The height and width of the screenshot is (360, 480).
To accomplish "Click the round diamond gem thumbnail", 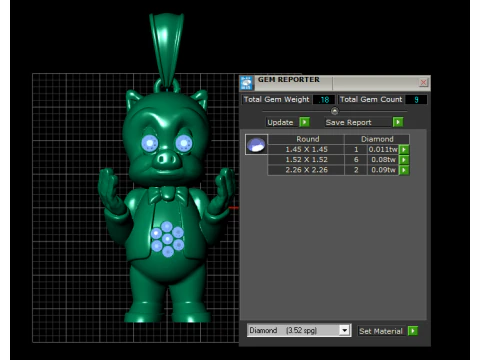I will 256,144.
